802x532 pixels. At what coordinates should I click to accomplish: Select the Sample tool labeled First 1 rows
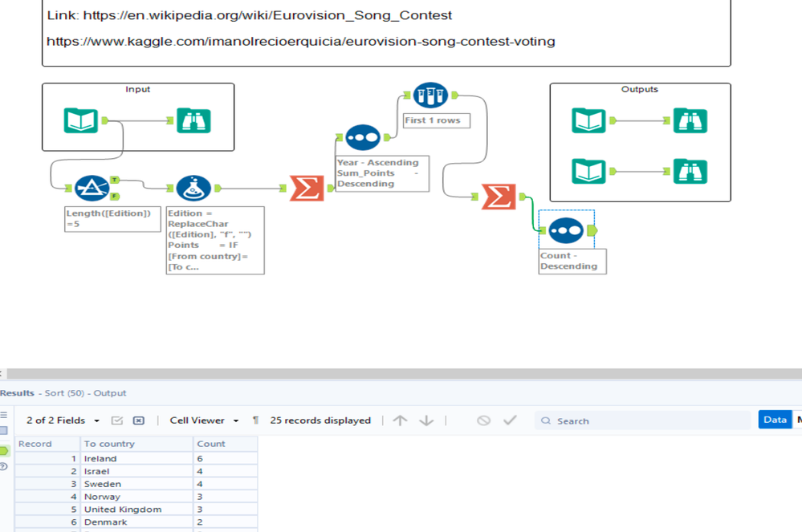[430, 95]
